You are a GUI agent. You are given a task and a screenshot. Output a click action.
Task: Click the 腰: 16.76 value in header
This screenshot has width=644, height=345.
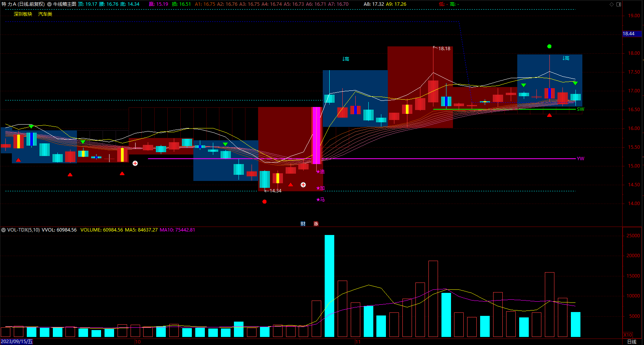click(109, 4)
